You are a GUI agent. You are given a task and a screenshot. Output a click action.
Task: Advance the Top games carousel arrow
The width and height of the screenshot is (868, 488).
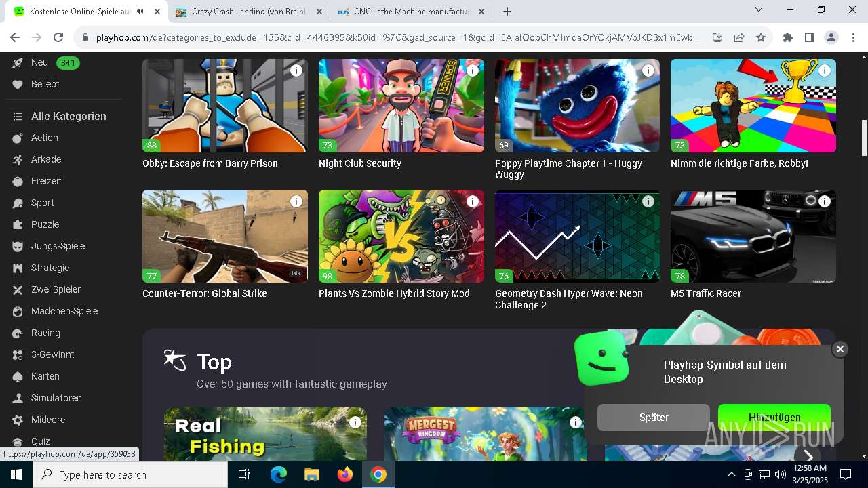(808, 455)
